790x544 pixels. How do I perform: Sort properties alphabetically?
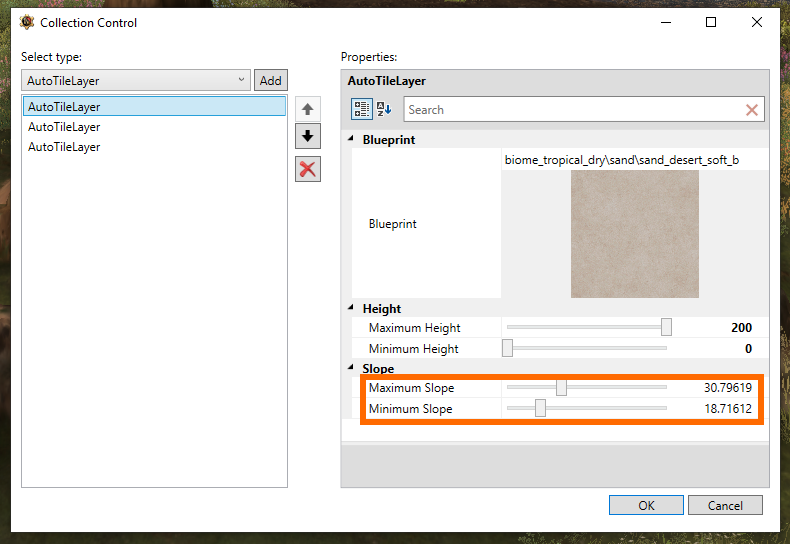(384, 109)
